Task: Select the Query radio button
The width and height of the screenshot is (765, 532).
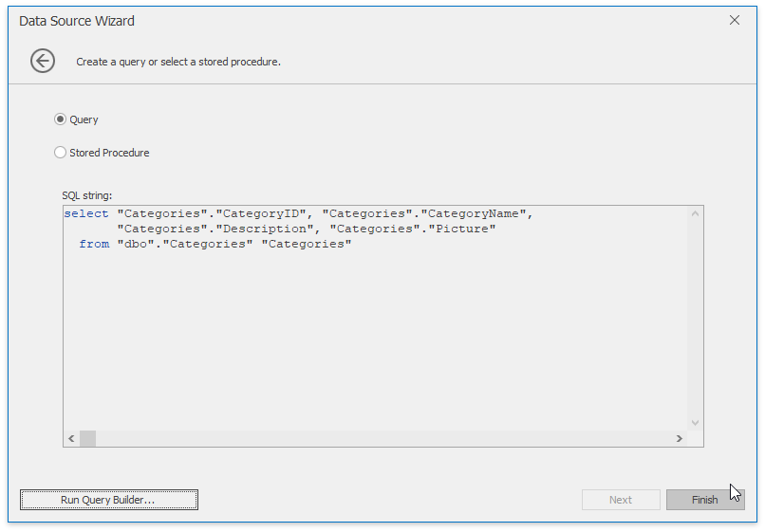Action: pos(60,119)
